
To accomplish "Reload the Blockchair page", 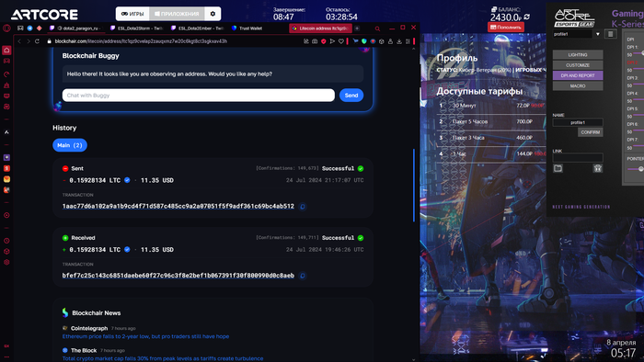I will [37, 41].
